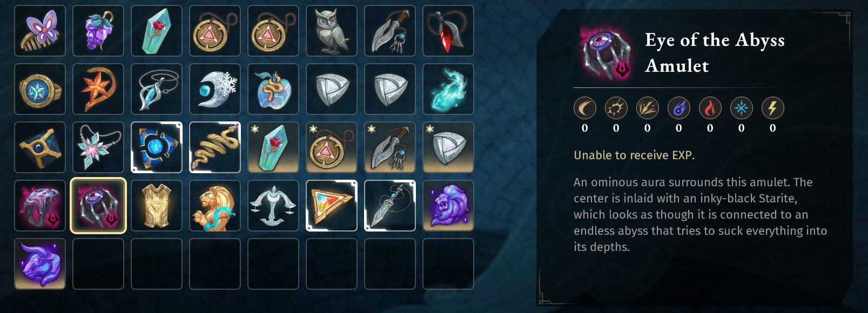Pick the purple grape cluster item

(x=98, y=31)
